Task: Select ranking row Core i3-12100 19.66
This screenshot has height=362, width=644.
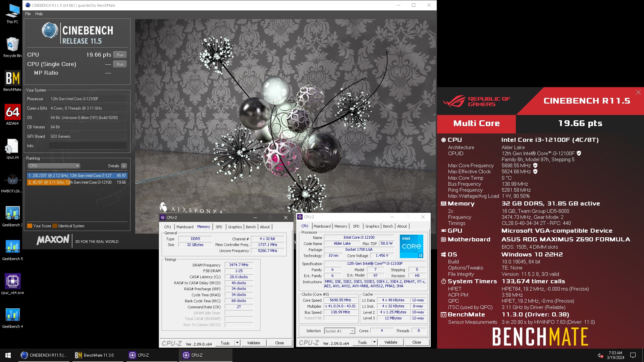Action: click(77, 182)
